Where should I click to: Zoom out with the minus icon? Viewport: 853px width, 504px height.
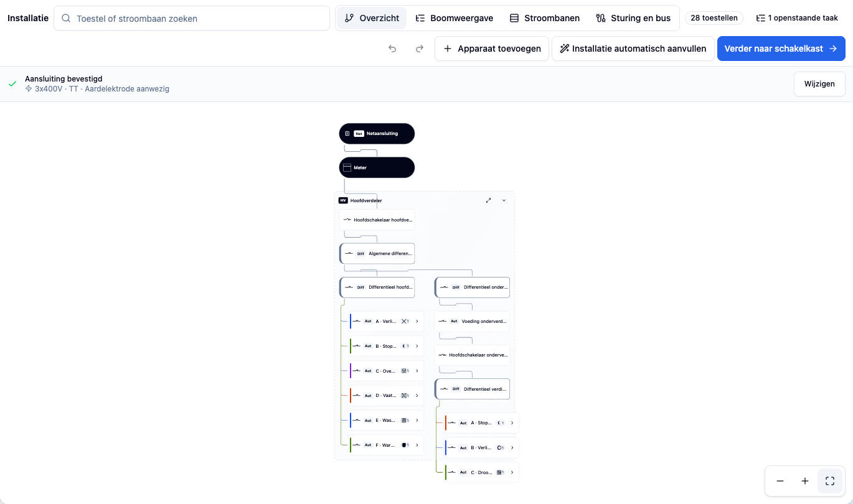click(x=780, y=481)
